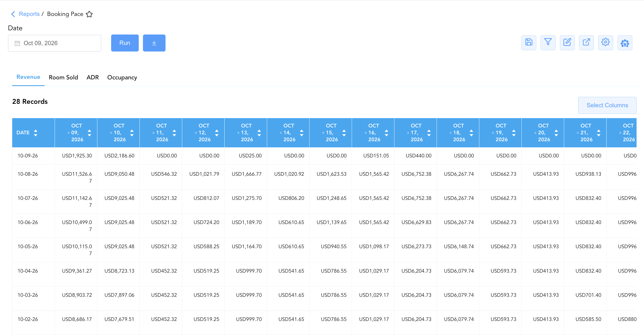Image resolution: width=644 pixels, height=335 pixels.
Task: Click the open in new window icon
Action: pos(586,42)
